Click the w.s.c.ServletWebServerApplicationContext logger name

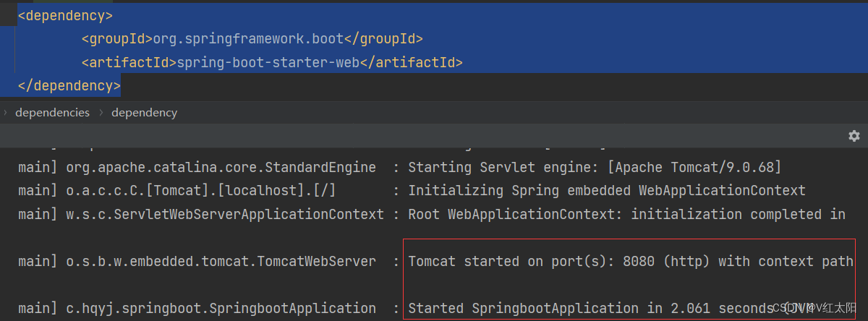tap(225, 214)
